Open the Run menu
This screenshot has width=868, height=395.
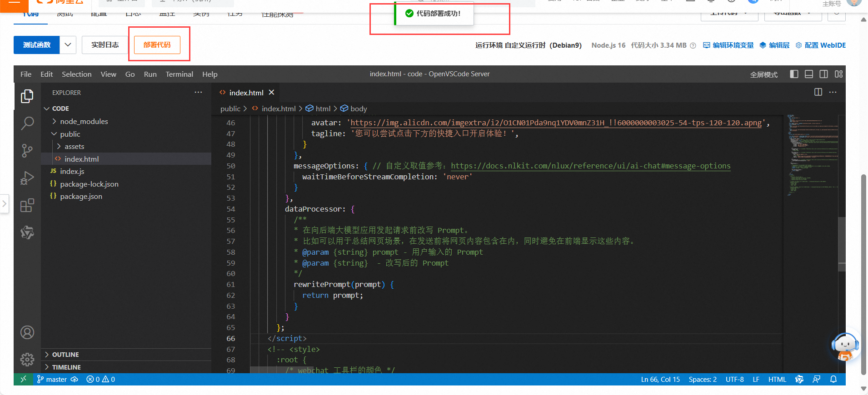[x=150, y=74]
